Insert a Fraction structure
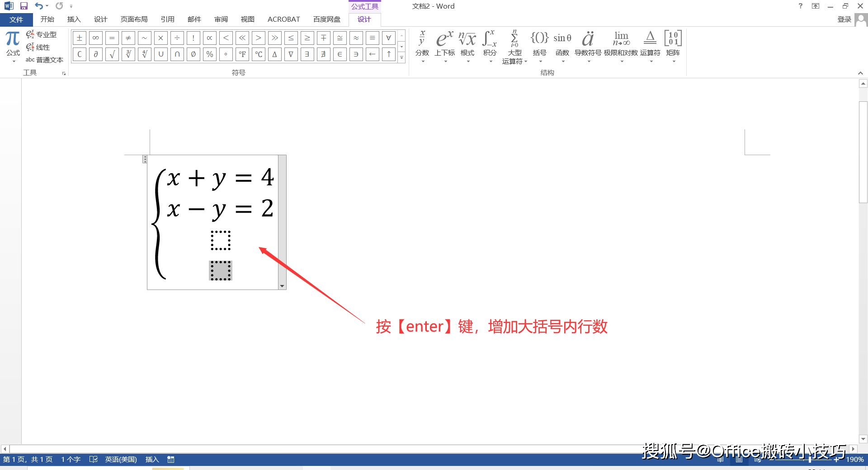 (x=422, y=45)
